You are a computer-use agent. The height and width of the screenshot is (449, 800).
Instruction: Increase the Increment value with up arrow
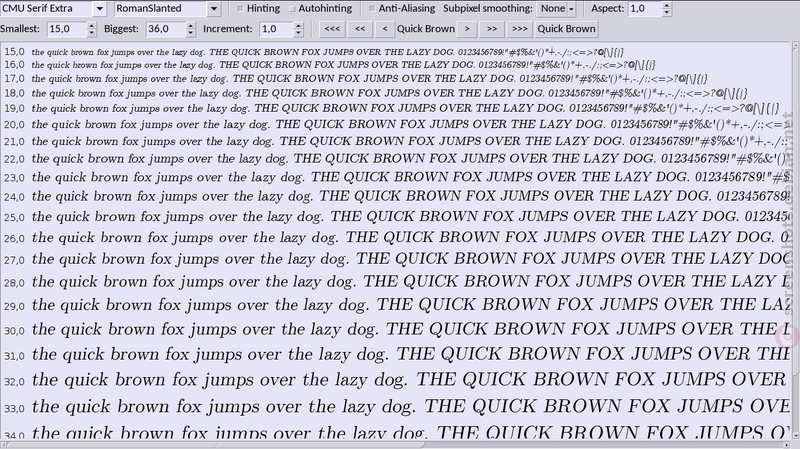299,26
